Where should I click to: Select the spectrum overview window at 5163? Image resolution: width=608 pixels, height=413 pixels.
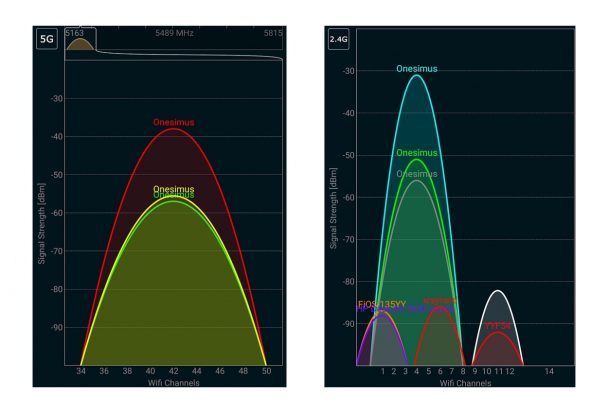pyautogui.click(x=80, y=39)
